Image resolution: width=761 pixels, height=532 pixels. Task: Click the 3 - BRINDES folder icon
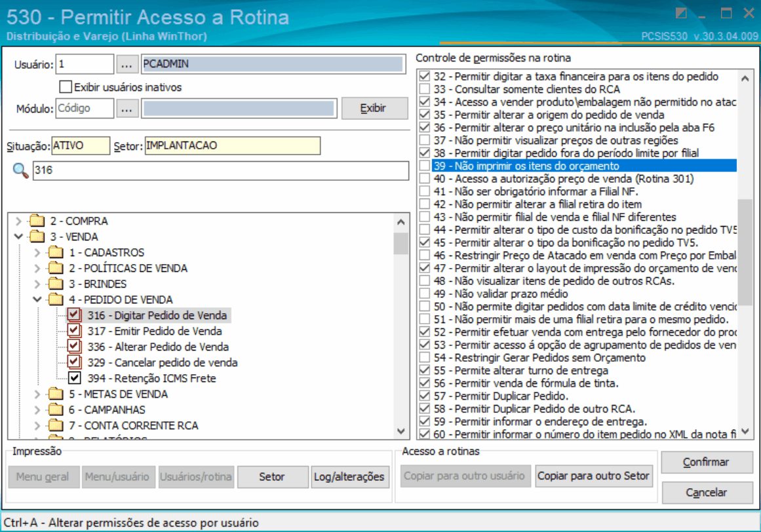pyautogui.click(x=56, y=284)
